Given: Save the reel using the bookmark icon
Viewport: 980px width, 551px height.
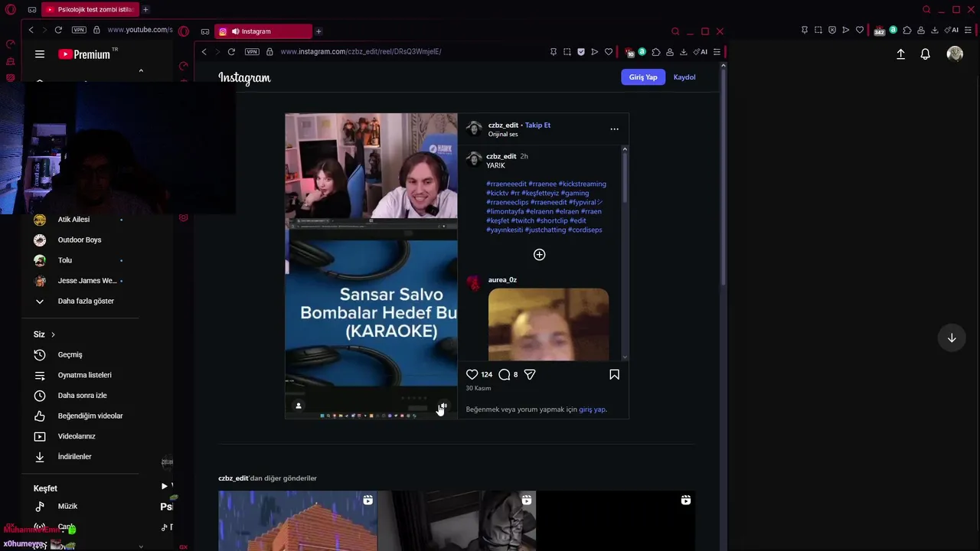Looking at the screenshot, I should coord(614,374).
